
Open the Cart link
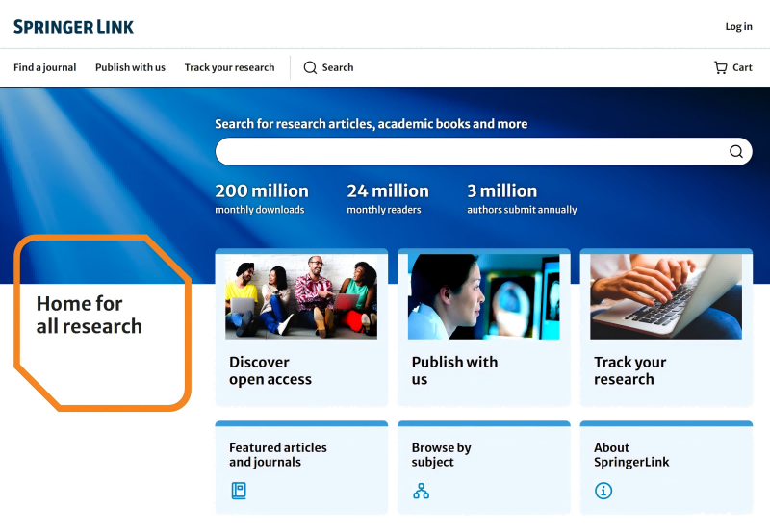(x=742, y=68)
